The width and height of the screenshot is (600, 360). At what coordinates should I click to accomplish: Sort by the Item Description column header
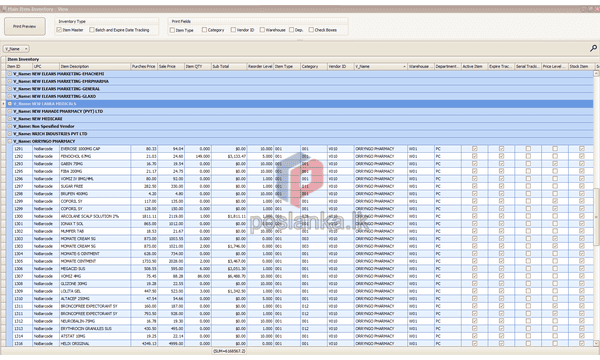click(95, 67)
